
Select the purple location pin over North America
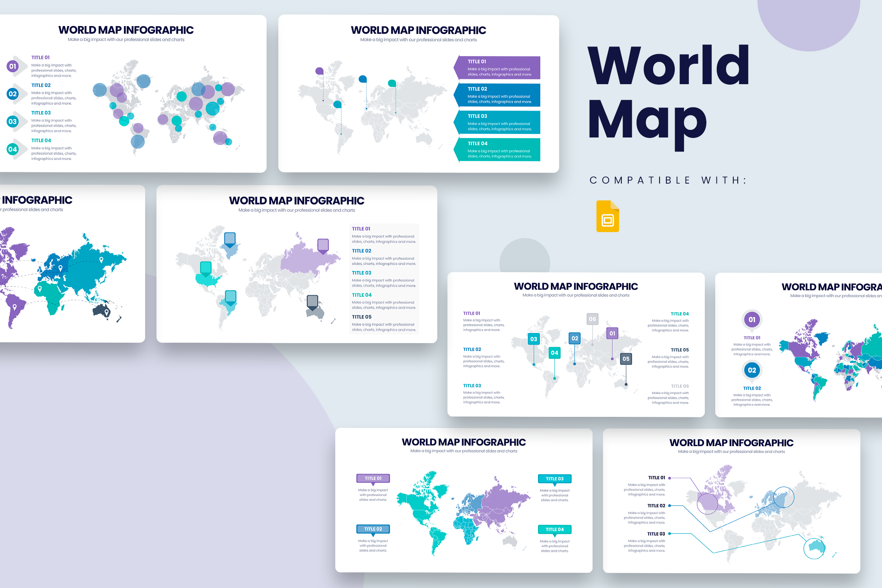click(x=320, y=71)
